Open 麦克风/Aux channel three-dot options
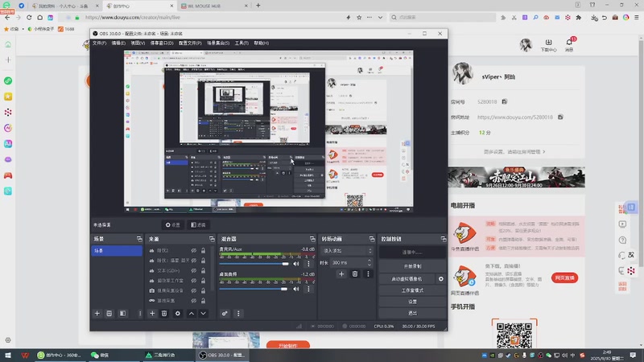Image resolution: width=644 pixels, height=362 pixels. click(x=308, y=264)
